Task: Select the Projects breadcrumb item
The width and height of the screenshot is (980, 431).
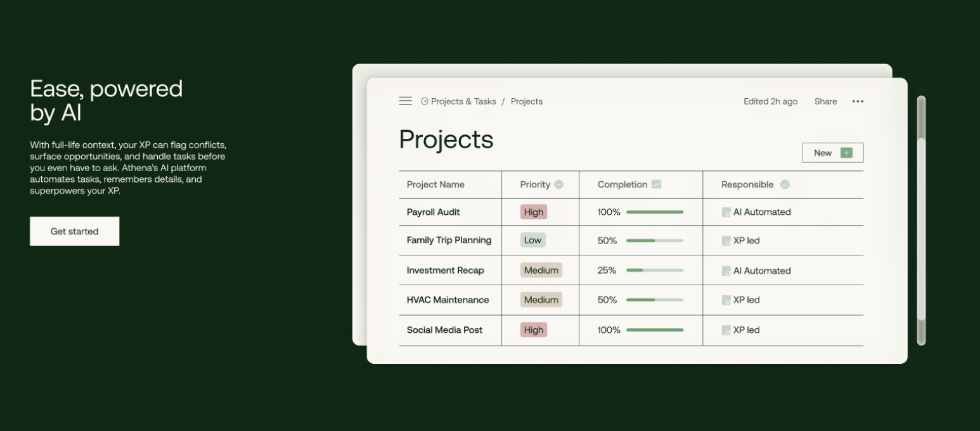Action: pyautogui.click(x=527, y=101)
